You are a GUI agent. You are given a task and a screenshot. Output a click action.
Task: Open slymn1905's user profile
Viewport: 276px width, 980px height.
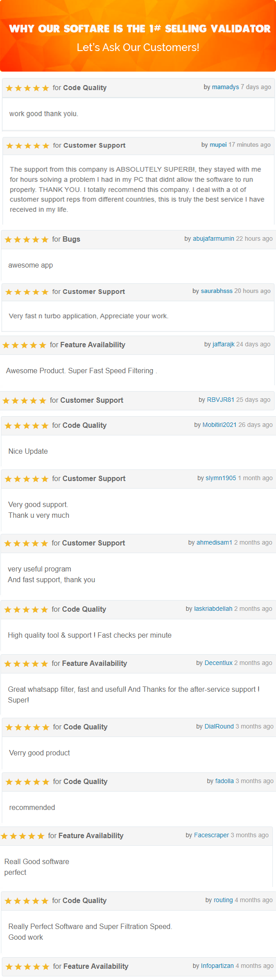point(220,478)
